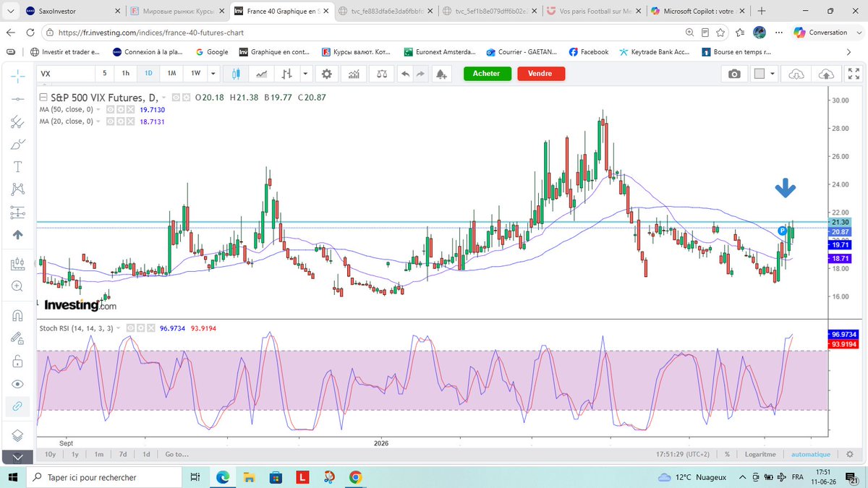The image size is (868, 488).
Task: Click the zoom-in magnifier tool
Action: (18, 286)
